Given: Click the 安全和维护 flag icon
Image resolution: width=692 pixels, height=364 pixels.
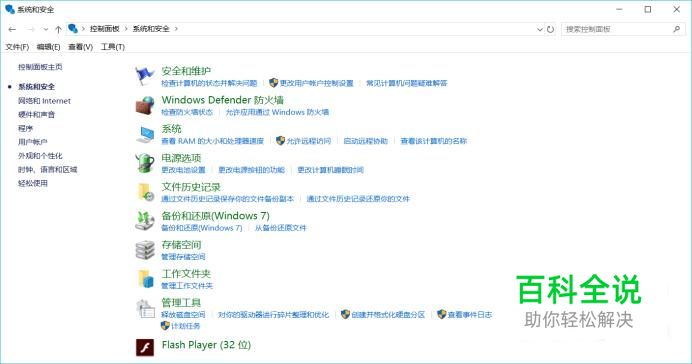Looking at the screenshot, I should tap(145, 76).
